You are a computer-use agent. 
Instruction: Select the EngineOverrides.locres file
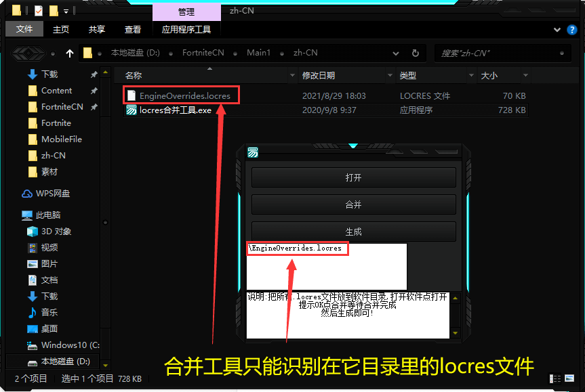pos(325,95)
